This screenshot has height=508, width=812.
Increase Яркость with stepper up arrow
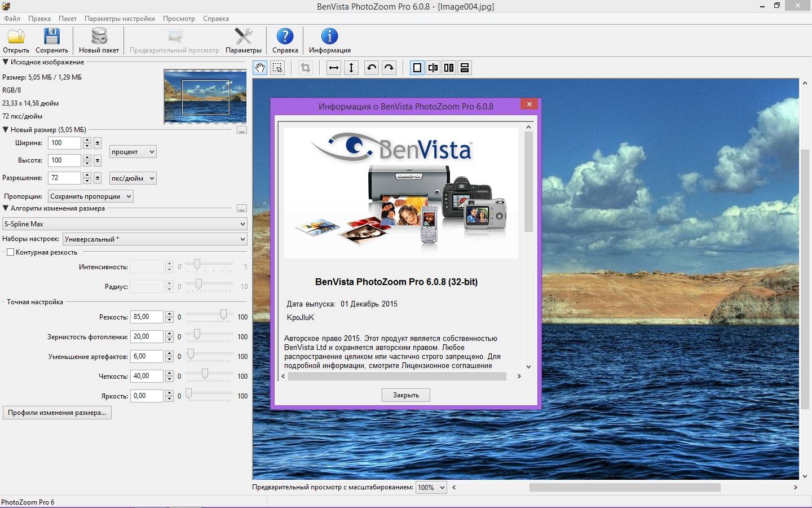coord(169,393)
